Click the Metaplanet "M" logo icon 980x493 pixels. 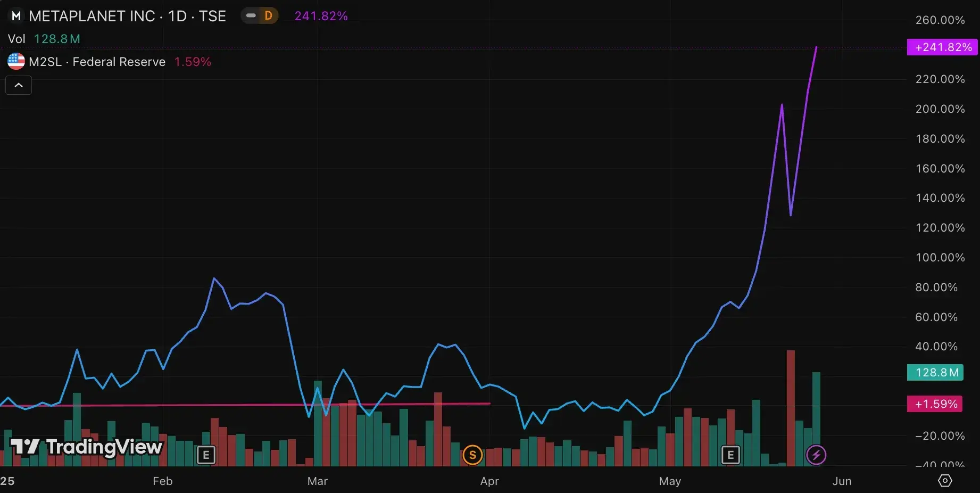[x=15, y=15]
